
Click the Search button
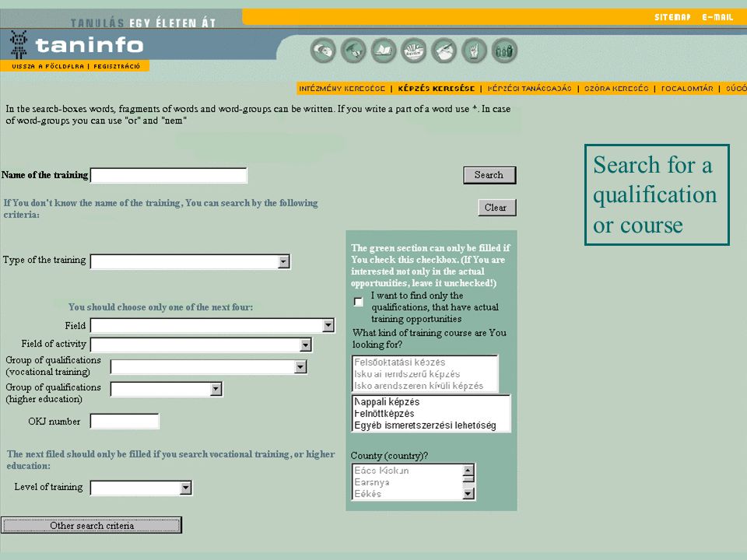(x=489, y=175)
